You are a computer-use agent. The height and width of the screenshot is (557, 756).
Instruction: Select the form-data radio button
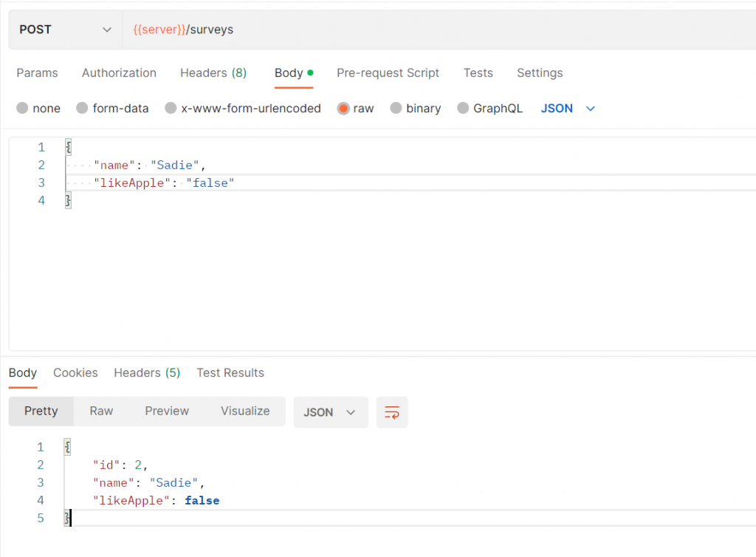coord(82,108)
